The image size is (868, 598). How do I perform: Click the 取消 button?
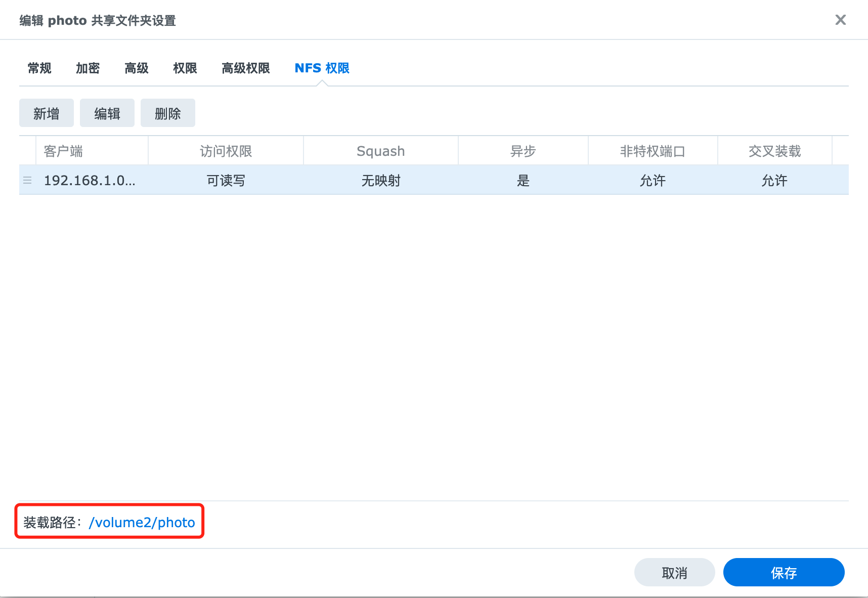pos(675,572)
